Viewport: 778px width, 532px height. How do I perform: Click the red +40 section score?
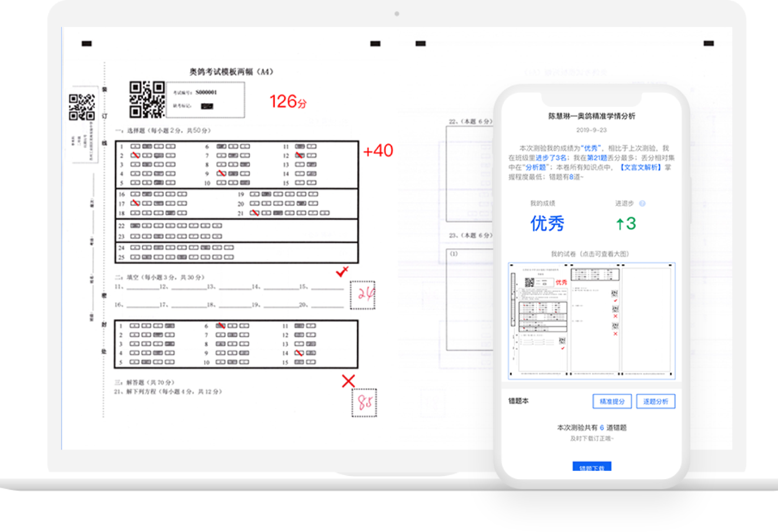pyautogui.click(x=378, y=150)
